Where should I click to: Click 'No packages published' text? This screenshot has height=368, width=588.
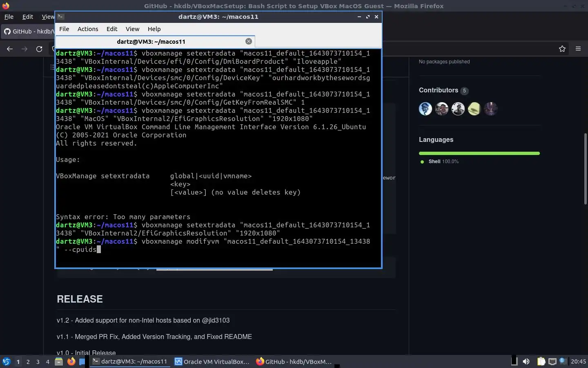click(x=444, y=62)
